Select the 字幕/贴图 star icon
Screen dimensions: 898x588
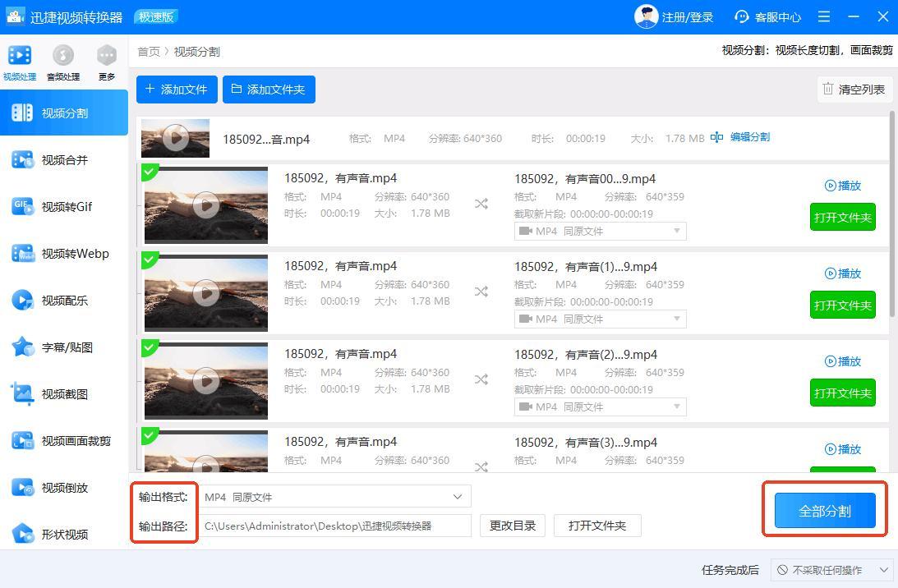pos(22,347)
